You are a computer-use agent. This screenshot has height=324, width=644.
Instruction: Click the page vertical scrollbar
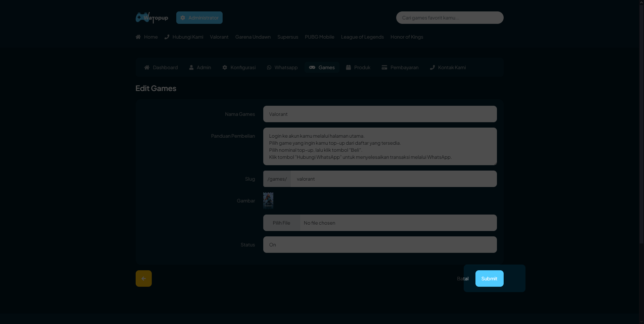[641, 124]
